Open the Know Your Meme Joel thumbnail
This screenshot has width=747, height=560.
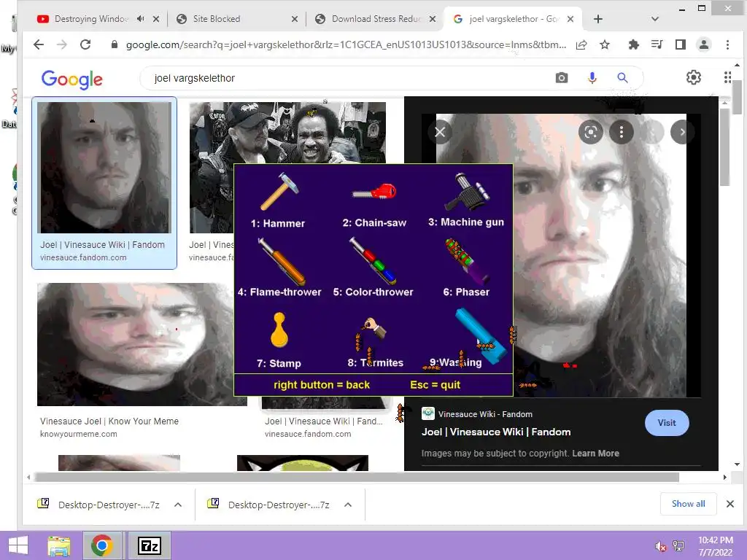point(142,344)
